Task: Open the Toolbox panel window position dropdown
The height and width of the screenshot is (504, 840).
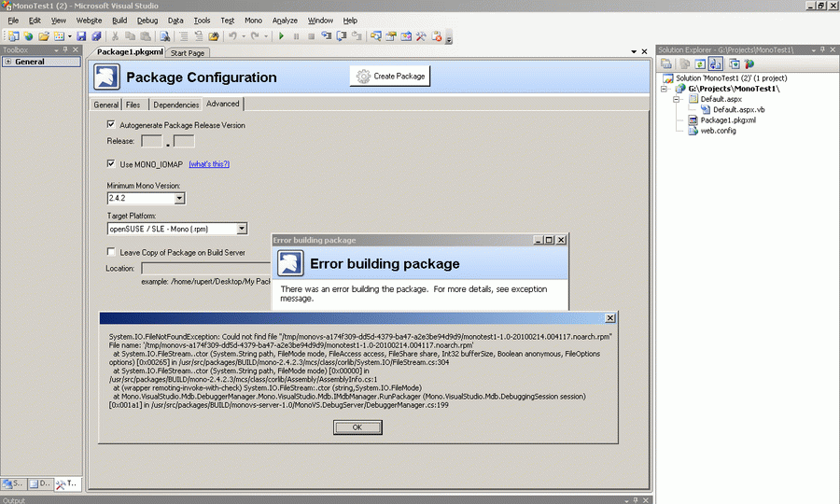Action: coord(56,49)
